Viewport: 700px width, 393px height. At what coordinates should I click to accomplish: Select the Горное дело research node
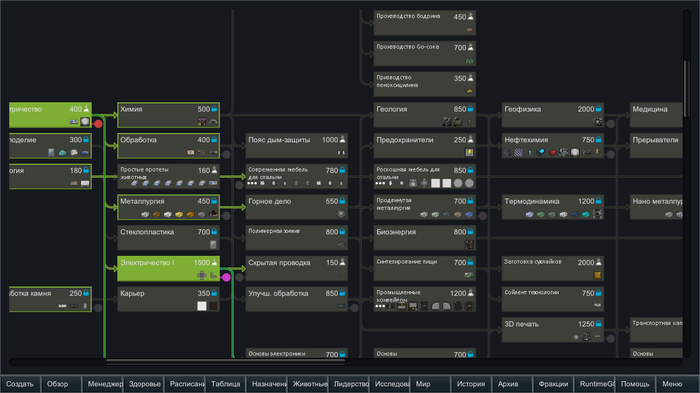[296, 207]
